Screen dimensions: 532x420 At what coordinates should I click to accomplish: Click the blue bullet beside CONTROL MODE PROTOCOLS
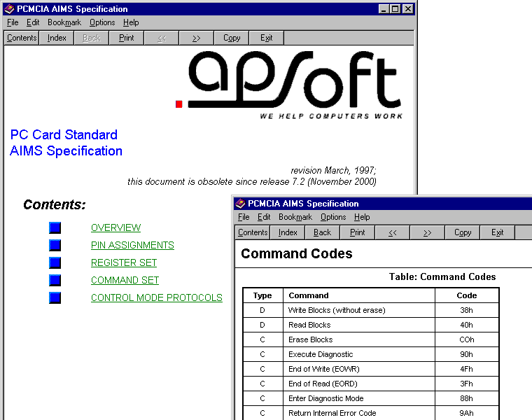point(55,298)
